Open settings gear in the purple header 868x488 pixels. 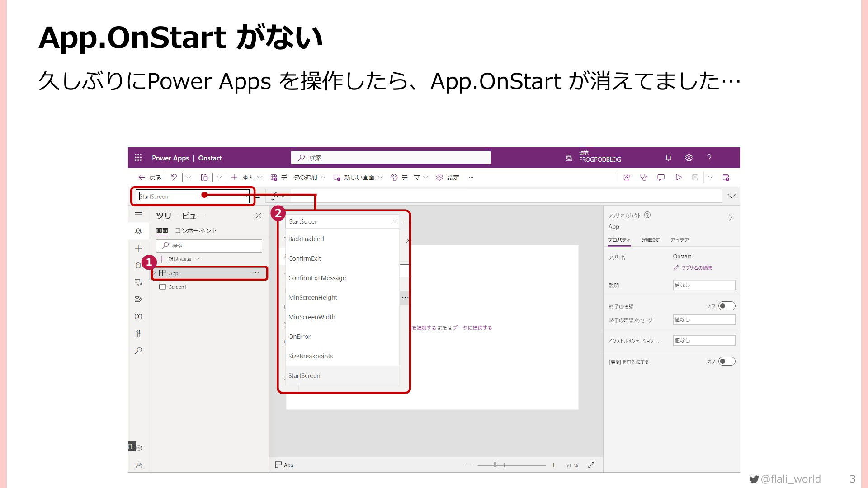[689, 158]
